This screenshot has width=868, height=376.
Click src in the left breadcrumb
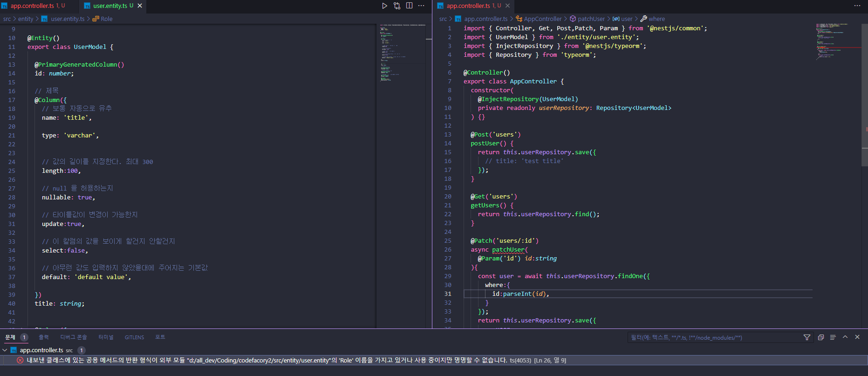[7, 19]
